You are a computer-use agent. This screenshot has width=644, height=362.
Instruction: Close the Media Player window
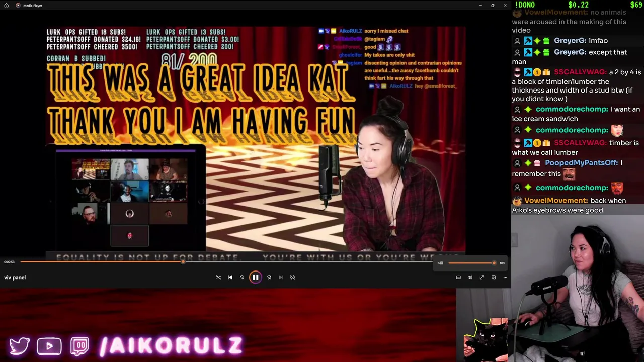tap(505, 5)
